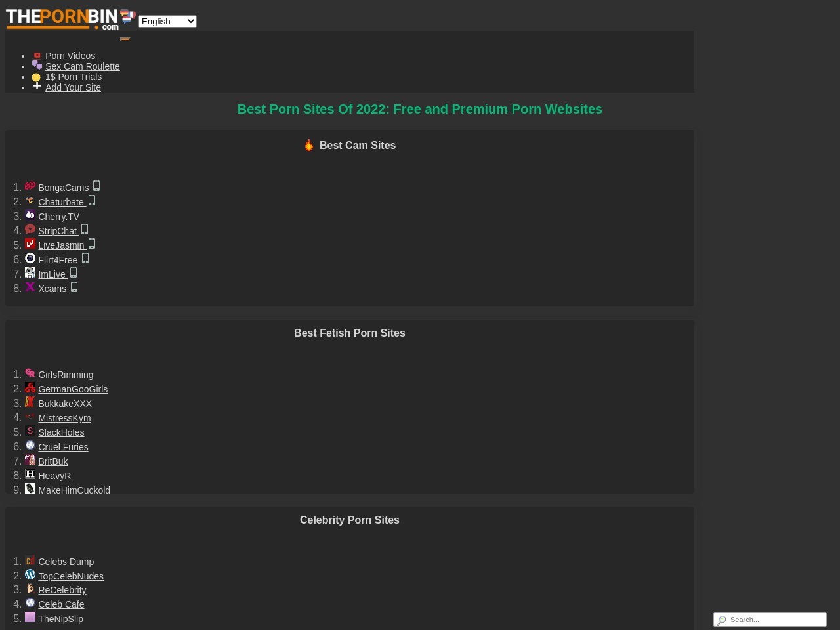This screenshot has height=630, width=840.
Task: Open the StripChat link
Action: (x=57, y=231)
